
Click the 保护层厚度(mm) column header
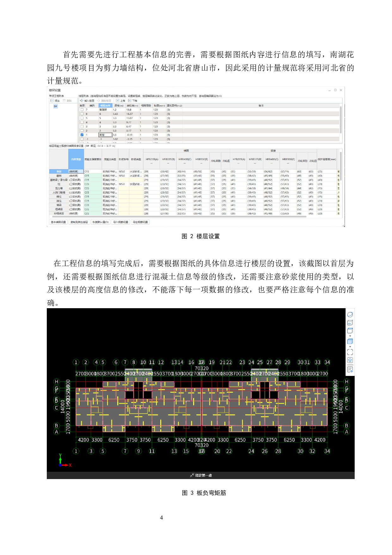(327, 159)
